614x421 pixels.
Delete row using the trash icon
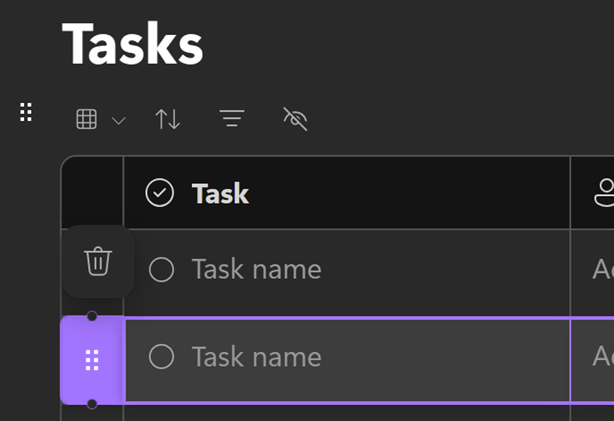point(98,262)
